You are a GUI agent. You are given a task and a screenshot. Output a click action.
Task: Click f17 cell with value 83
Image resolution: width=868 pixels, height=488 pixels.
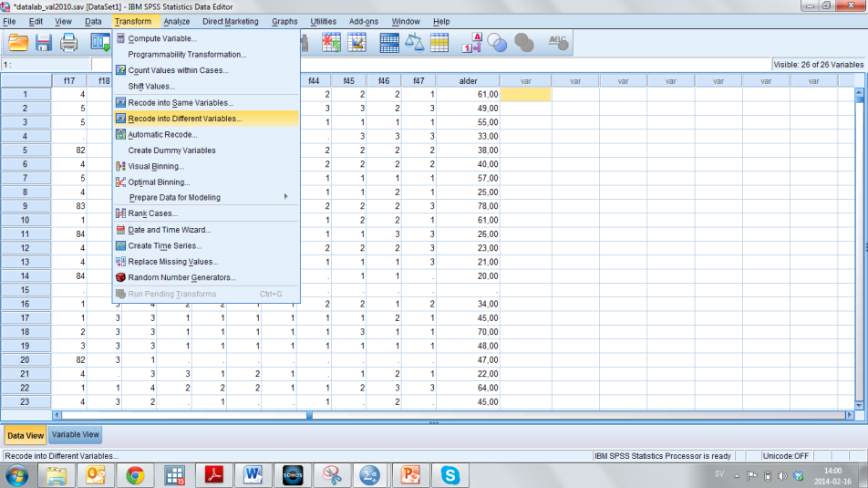(x=69, y=206)
